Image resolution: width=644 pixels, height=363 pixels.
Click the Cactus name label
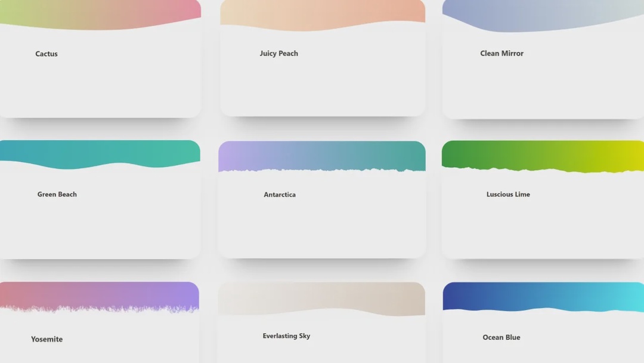pos(46,54)
